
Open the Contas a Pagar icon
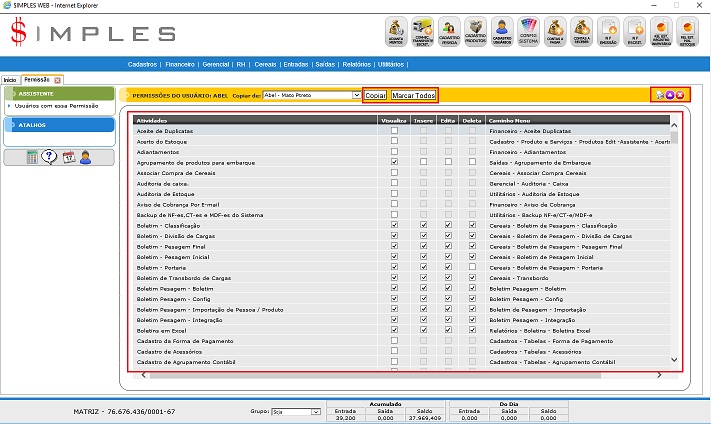click(556, 32)
